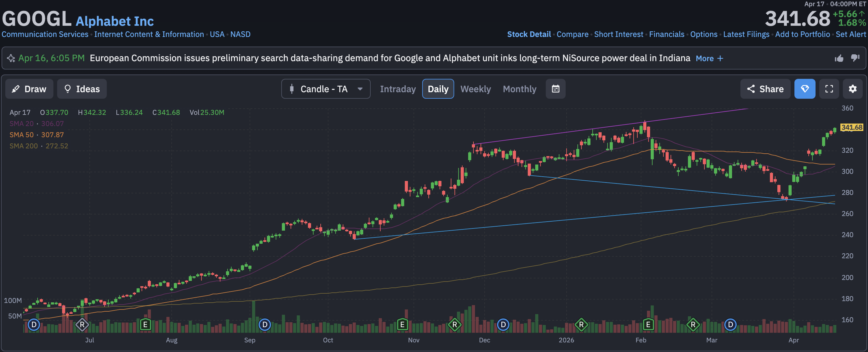
Task: Click the thumbs up icon on news
Action: click(x=839, y=58)
